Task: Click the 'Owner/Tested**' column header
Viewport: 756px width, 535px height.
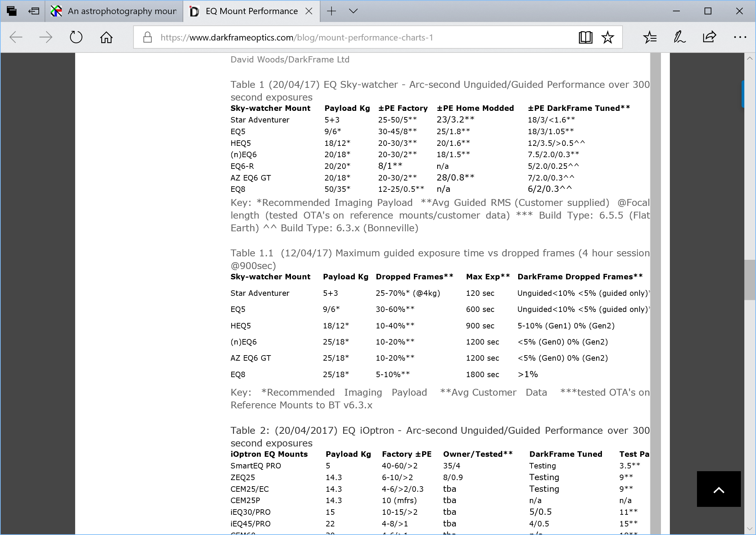Action: point(478,454)
